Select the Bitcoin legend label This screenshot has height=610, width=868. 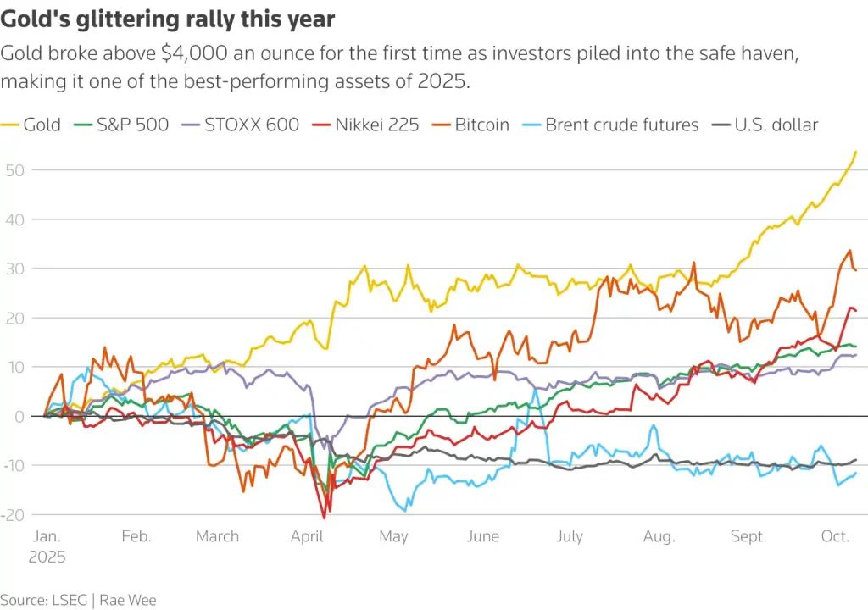pyautogui.click(x=481, y=125)
